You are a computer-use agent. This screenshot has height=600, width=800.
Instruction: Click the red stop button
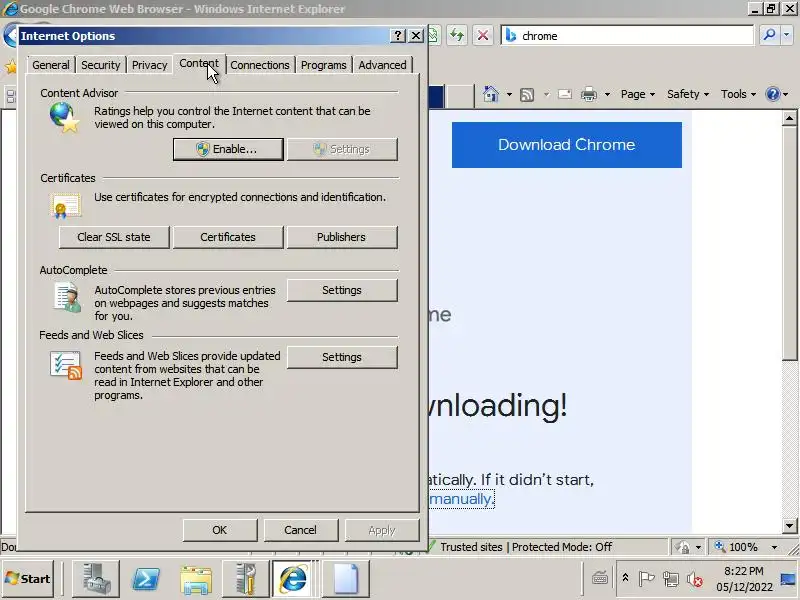[x=483, y=35]
